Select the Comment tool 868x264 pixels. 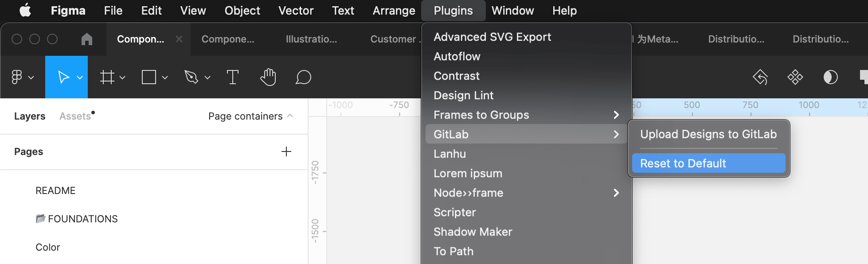303,77
